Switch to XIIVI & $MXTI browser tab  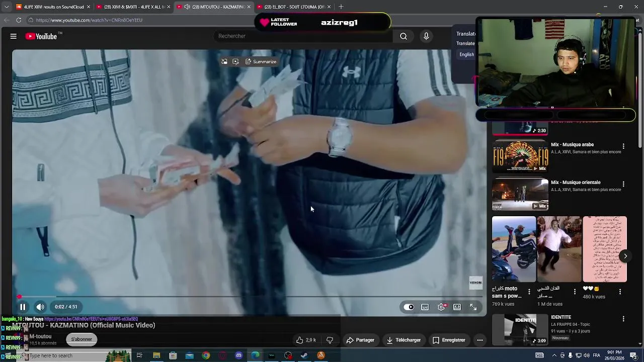[133, 7]
